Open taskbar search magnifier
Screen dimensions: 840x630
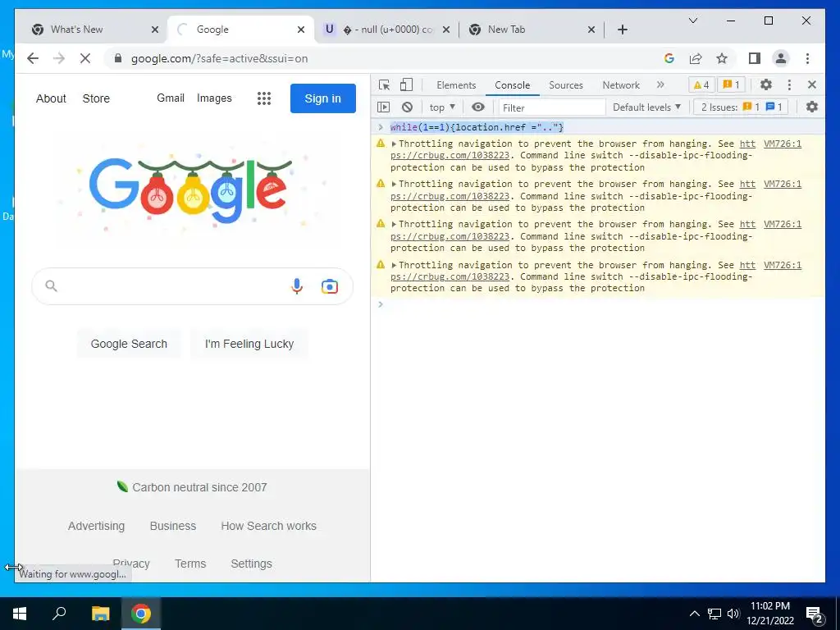click(59, 614)
